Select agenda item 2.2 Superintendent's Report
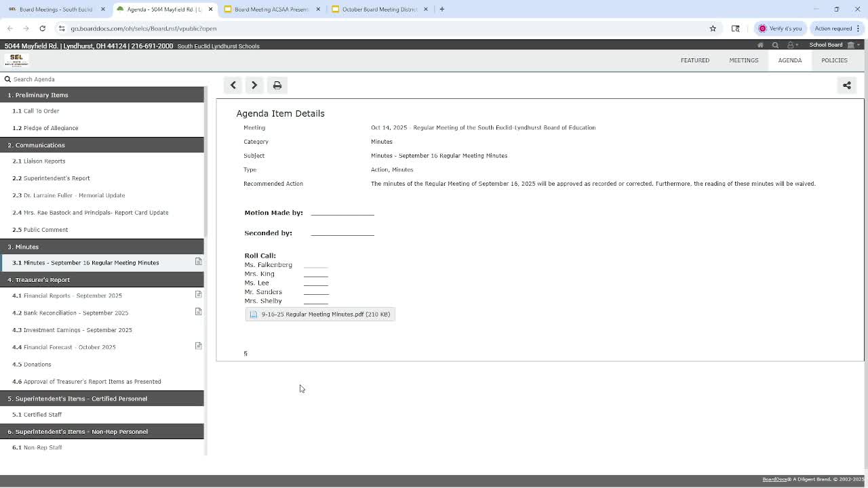 [x=102, y=178]
